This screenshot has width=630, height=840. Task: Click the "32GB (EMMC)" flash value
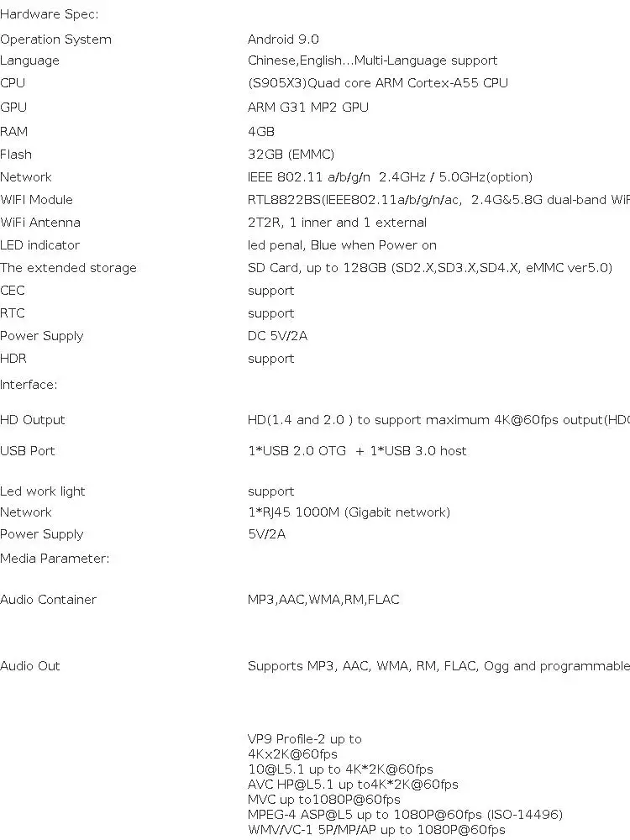pos(291,155)
